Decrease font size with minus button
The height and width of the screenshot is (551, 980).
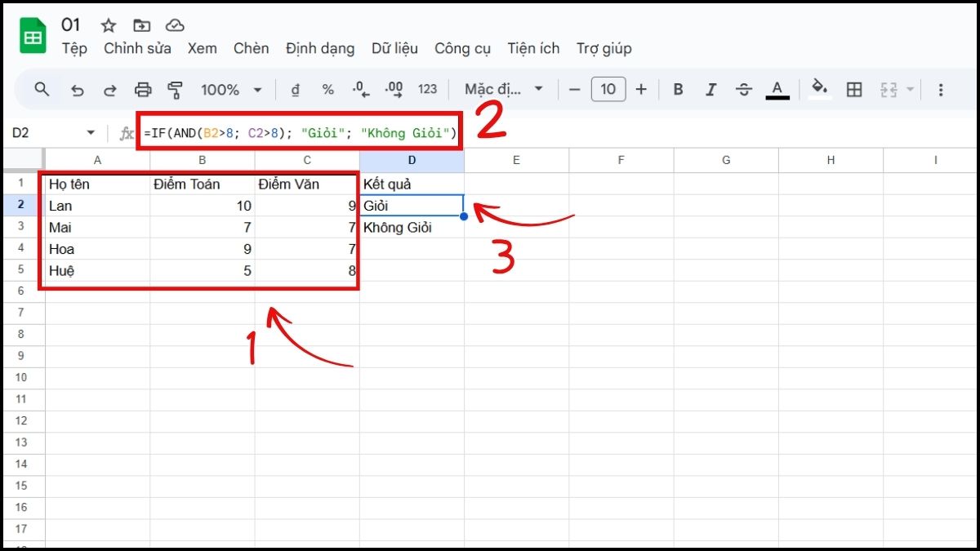click(574, 90)
